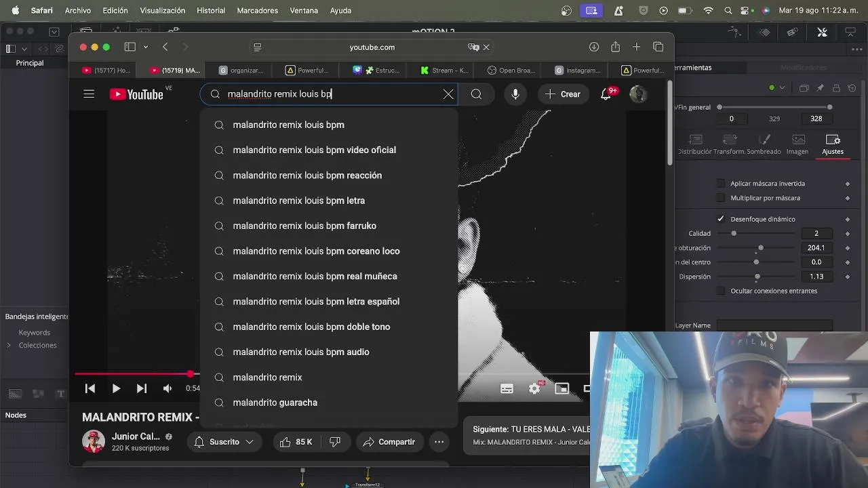Start voice search with the microphone
Viewport: 868px width, 488px height.
(x=515, y=94)
